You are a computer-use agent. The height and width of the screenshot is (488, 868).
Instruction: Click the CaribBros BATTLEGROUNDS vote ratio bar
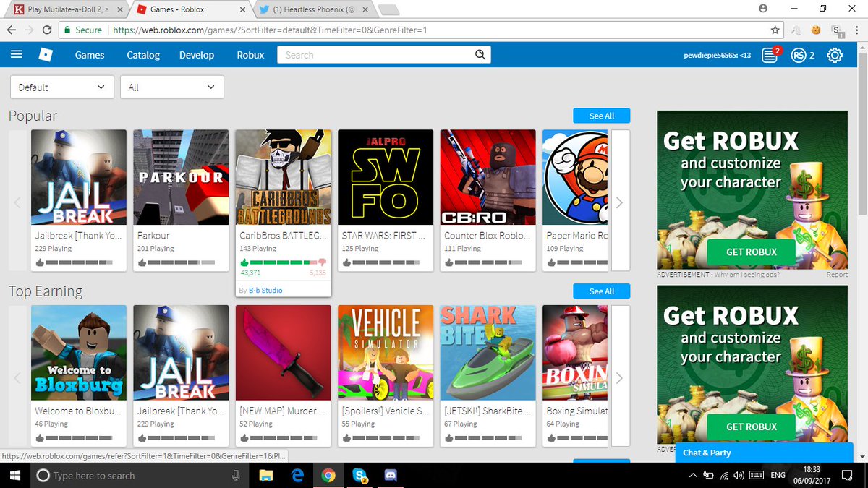[x=283, y=263]
